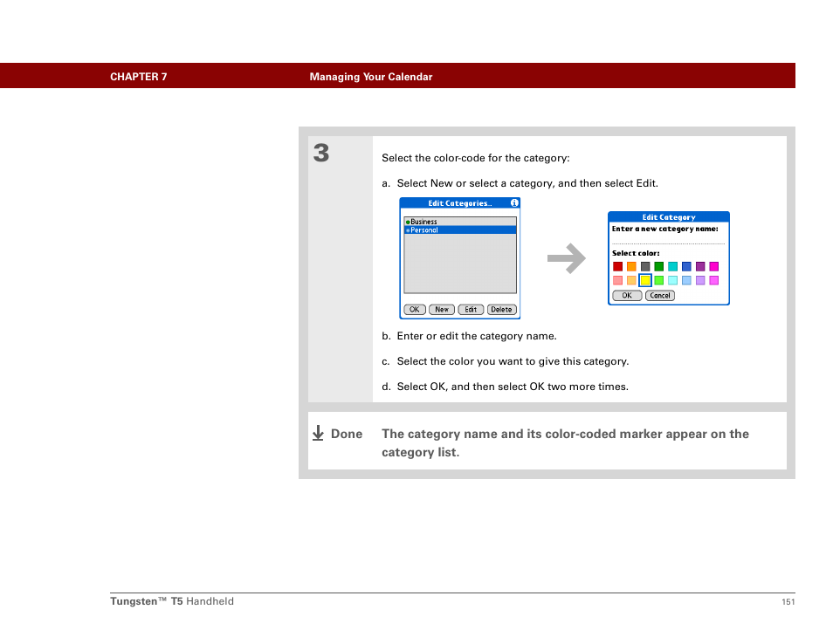Click step b 'Enter or edit the category name'
The image size is (833, 644).
(x=469, y=336)
